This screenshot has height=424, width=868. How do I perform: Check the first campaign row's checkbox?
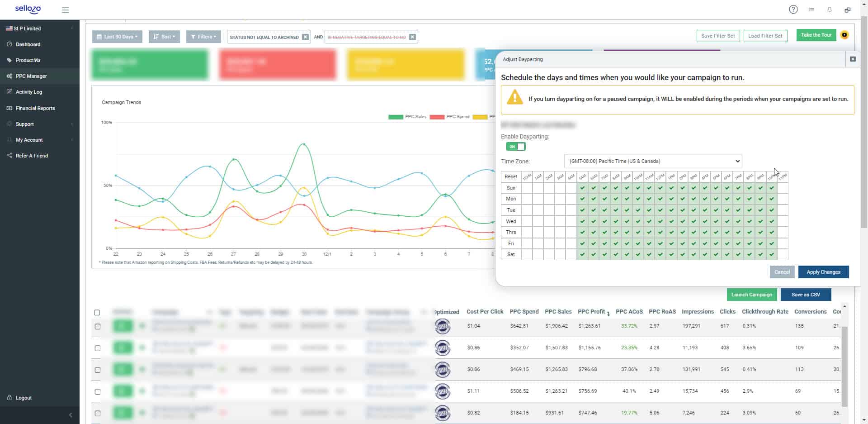click(97, 326)
